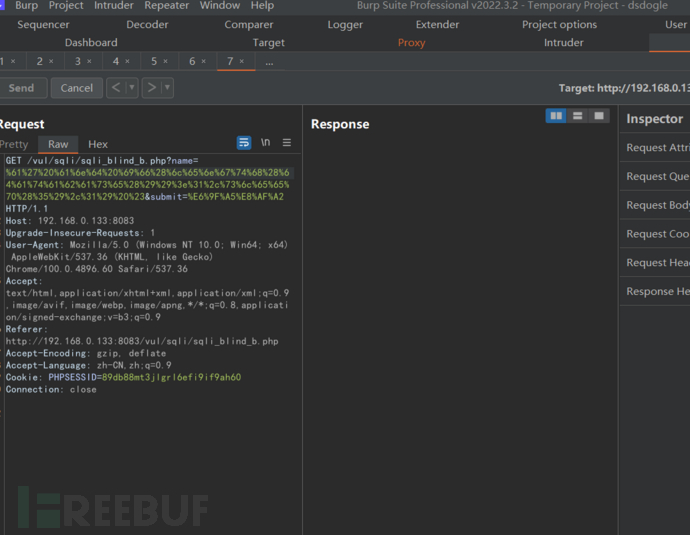Click the Accept-Language header line
Screen dimensions: 690x535
[88, 366]
